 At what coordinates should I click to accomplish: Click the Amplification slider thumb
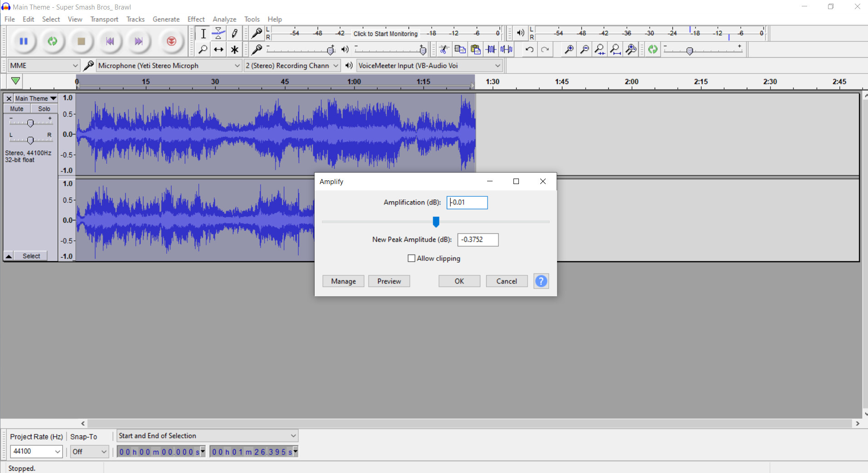435,222
